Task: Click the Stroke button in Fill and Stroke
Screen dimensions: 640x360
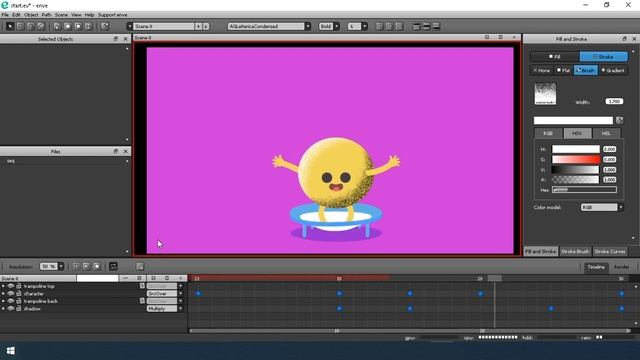Action: (x=603, y=56)
